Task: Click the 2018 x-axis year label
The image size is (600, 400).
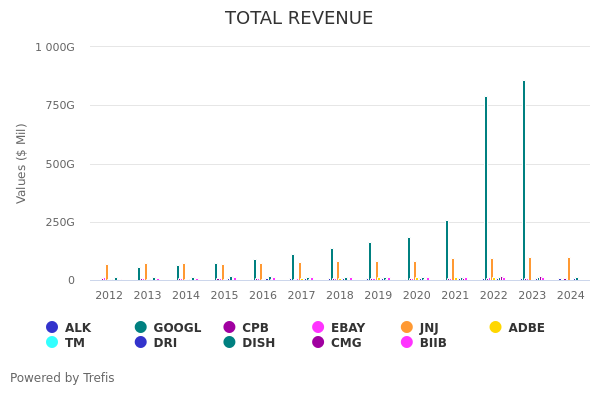Action: (339, 295)
